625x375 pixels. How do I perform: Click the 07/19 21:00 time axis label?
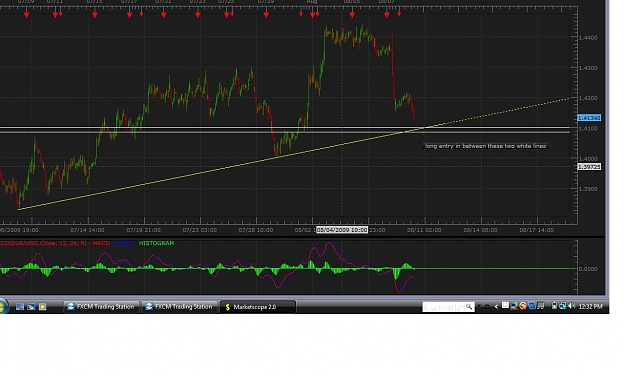click(143, 230)
